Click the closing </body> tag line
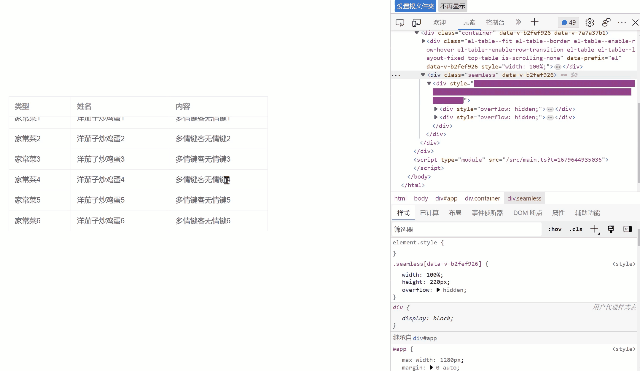The image size is (640, 371). pyautogui.click(x=418, y=177)
